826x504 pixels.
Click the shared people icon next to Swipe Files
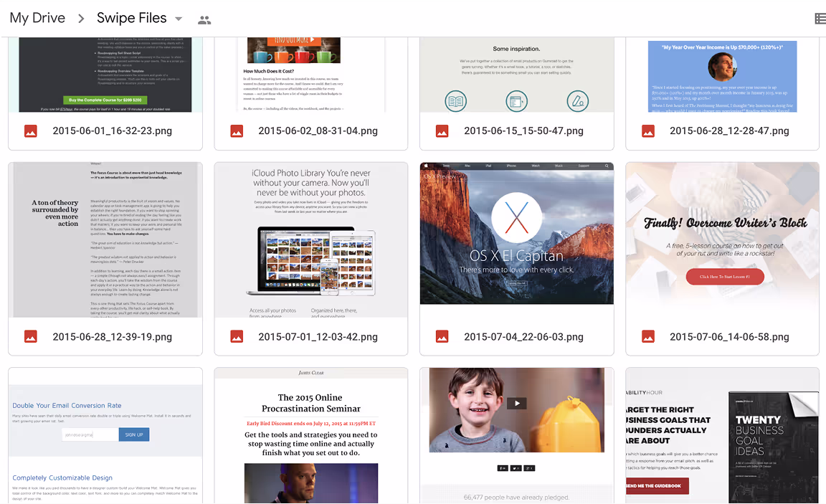pos(204,20)
